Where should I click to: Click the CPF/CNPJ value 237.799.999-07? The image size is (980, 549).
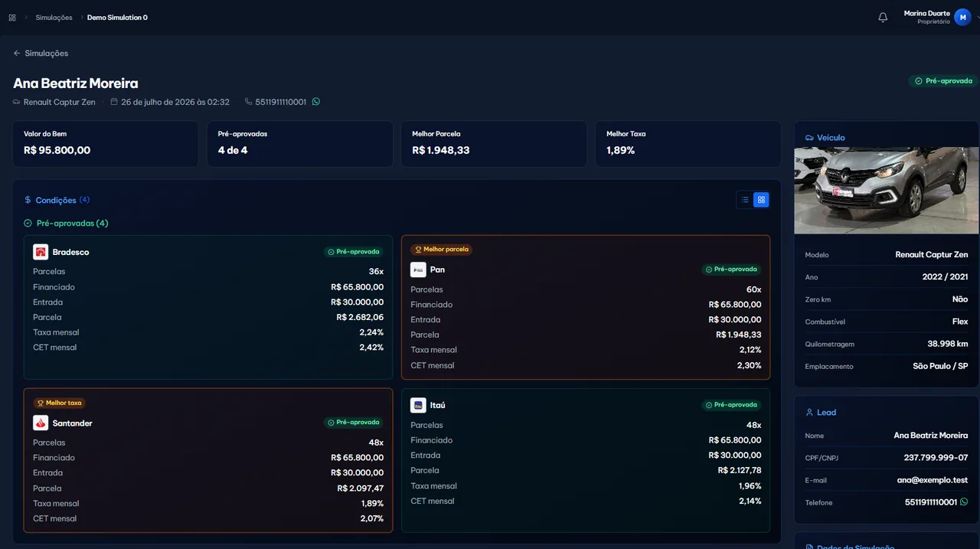936,458
